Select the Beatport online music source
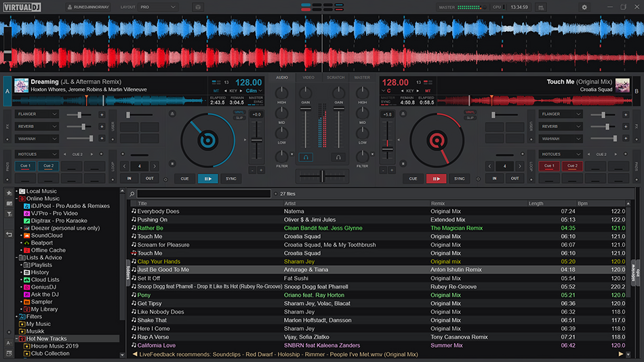 [x=41, y=243]
